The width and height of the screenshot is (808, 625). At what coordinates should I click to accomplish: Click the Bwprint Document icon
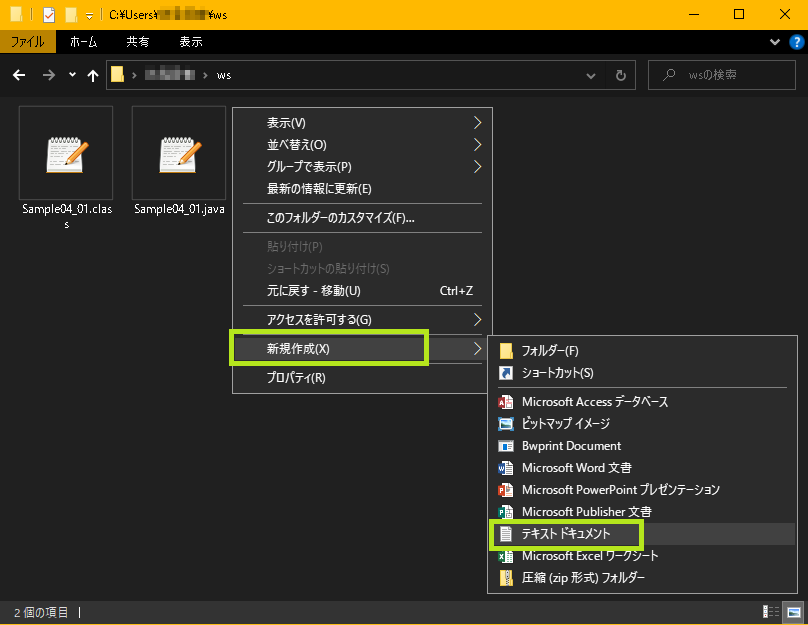click(x=505, y=446)
